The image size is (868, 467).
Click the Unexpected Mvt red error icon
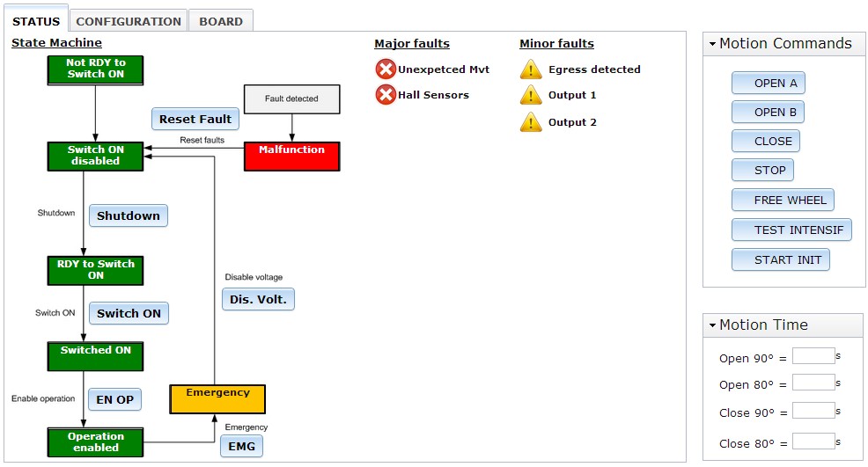pyautogui.click(x=386, y=69)
